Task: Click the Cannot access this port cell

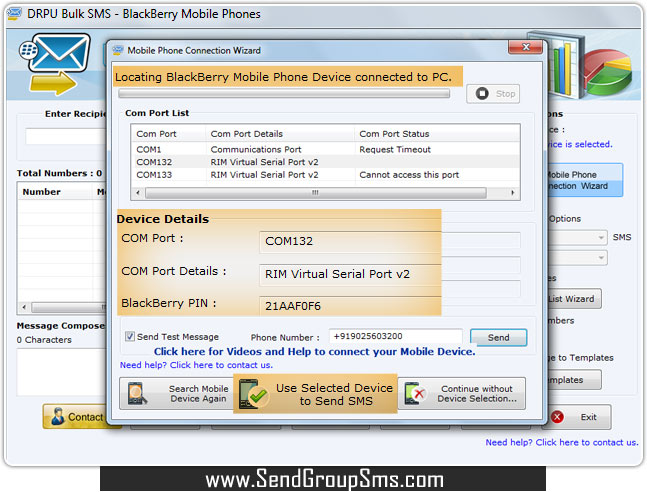Action: coord(409,175)
